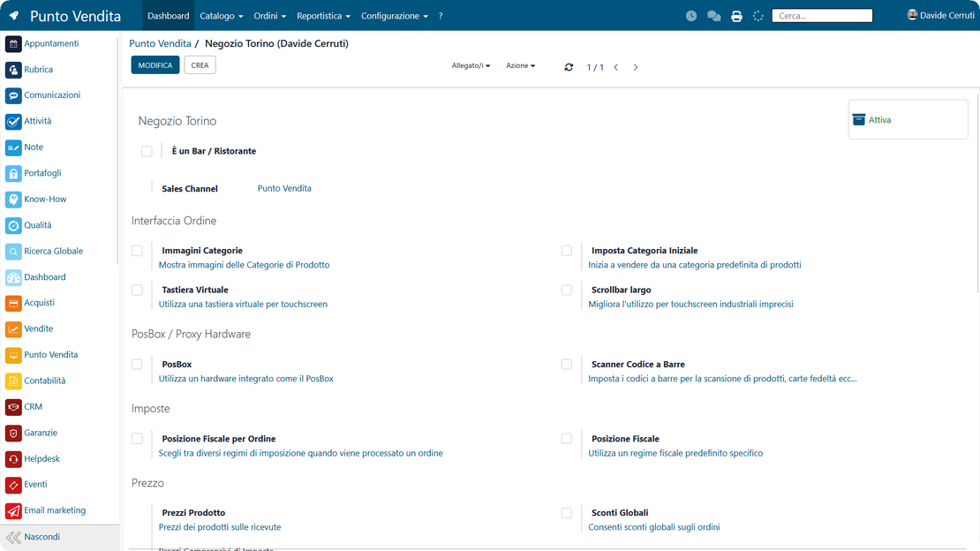Click the 1 / 1 pager counter
980x551 pixels.
tap(595, 67)
